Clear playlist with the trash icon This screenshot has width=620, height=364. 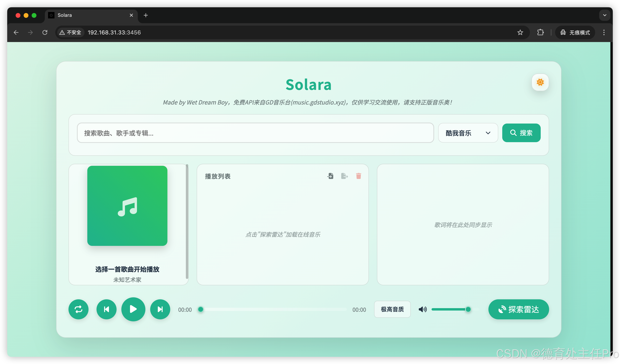click(358, 176)
